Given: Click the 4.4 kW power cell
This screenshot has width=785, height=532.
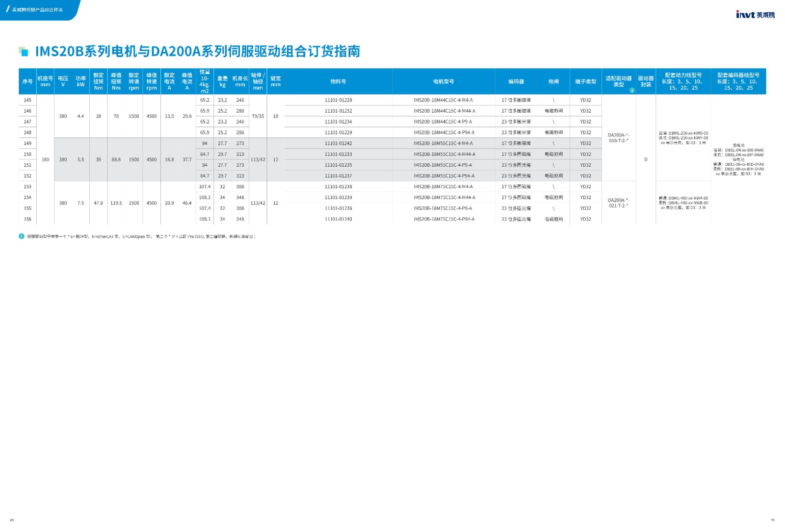Looking at the screenshot, I should click(x=80, y=116).
